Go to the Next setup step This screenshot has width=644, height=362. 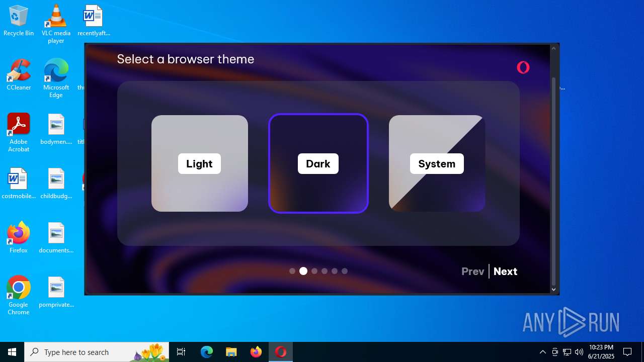(505, 271)
